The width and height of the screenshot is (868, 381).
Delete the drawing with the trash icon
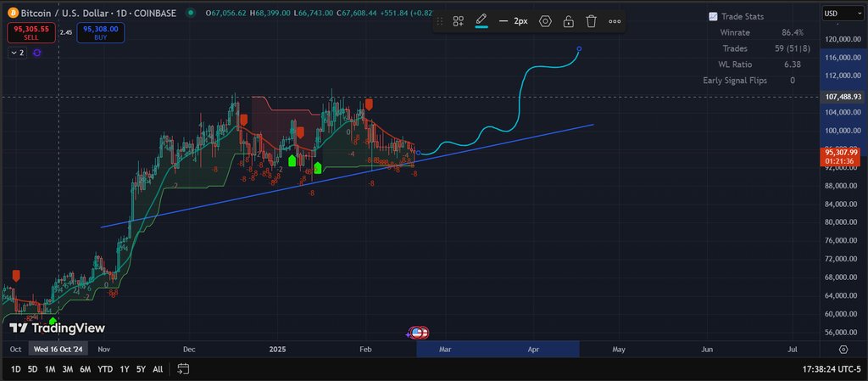coord(591,21)
